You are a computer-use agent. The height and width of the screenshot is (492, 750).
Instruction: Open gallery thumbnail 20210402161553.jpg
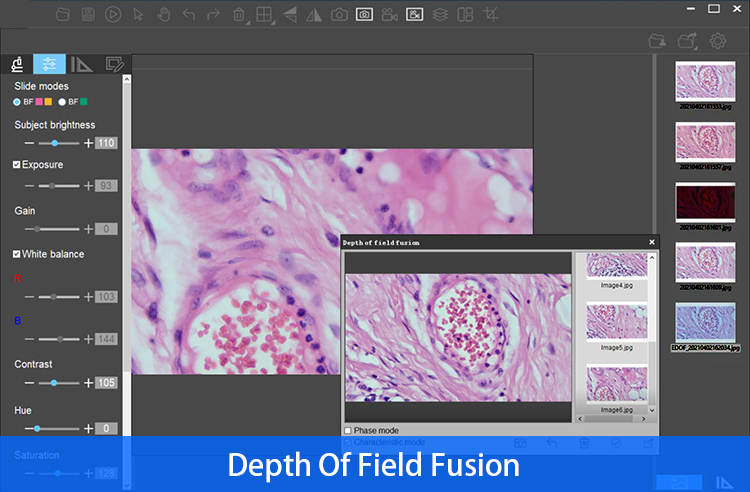pos(706,81)
